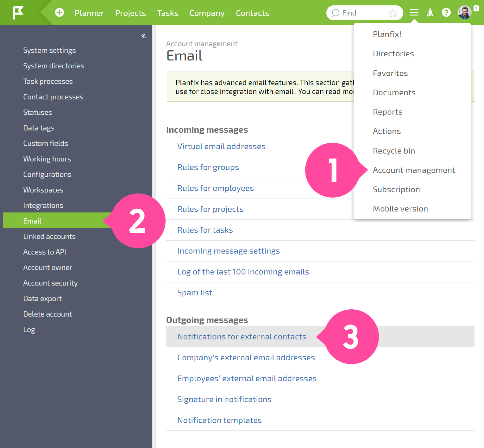The width and height of the screenshot is (484, 448).
Task: Open the help question mark icon
Action: [446, 13]
